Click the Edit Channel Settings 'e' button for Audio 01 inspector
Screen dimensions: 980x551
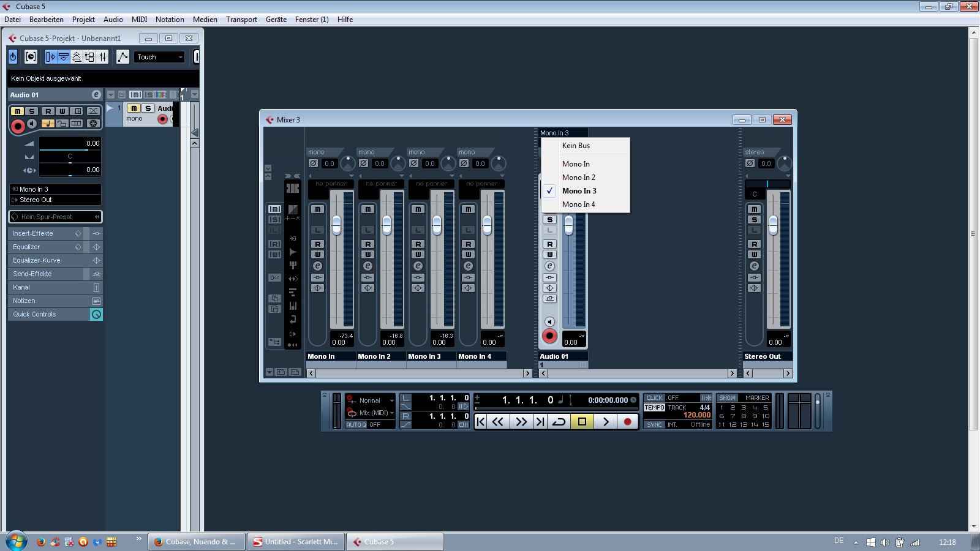coord(96,95)
